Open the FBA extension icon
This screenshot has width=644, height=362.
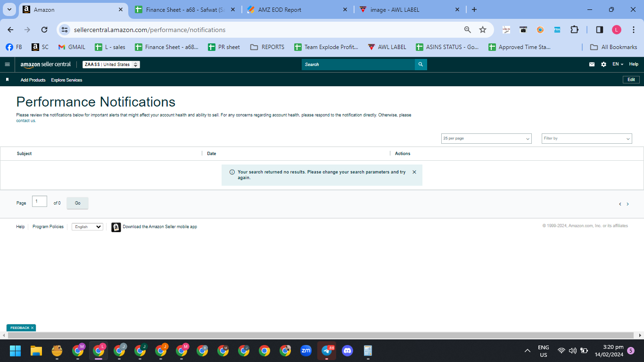(557, 30)
